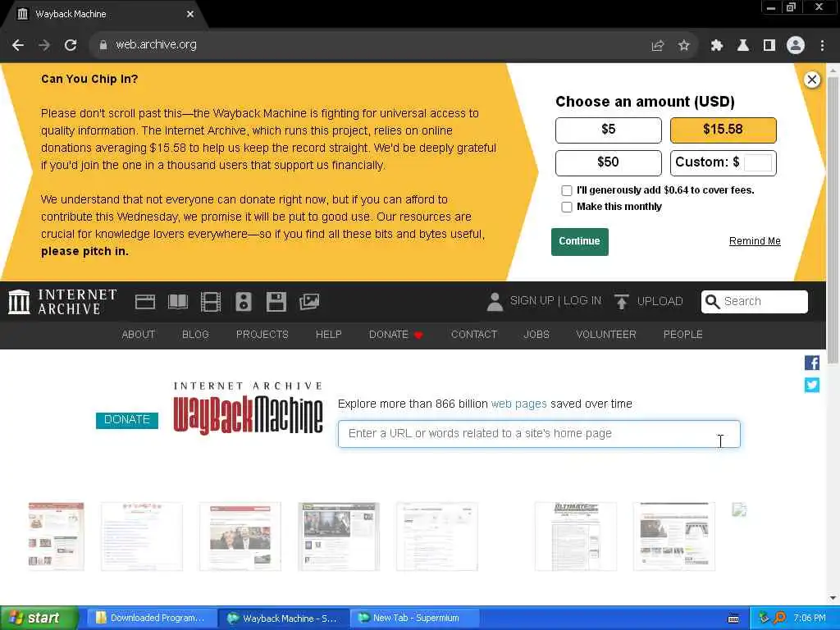
Task: Open the HELP menu item
Action: [x=328, y=335]
